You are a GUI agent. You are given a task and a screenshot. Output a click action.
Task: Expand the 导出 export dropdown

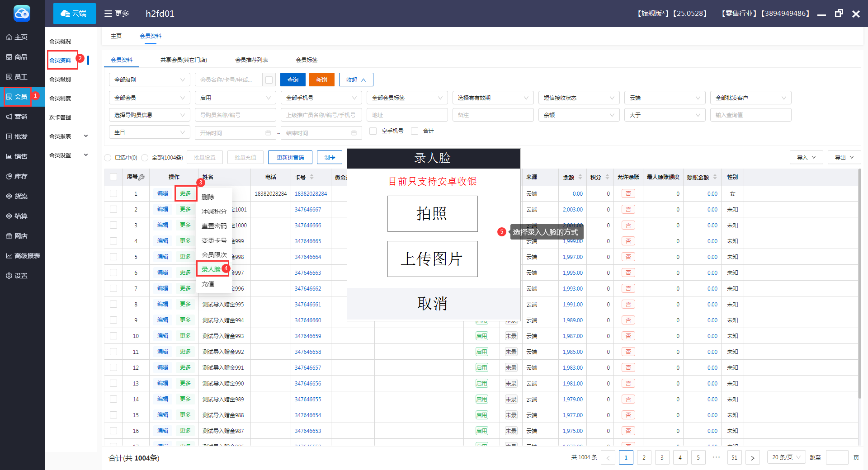844,157
